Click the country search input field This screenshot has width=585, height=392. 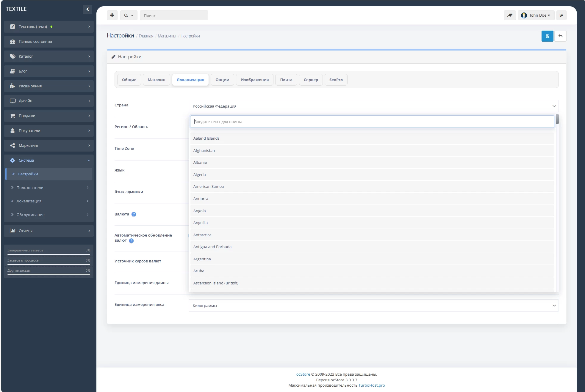click(372, 122)
